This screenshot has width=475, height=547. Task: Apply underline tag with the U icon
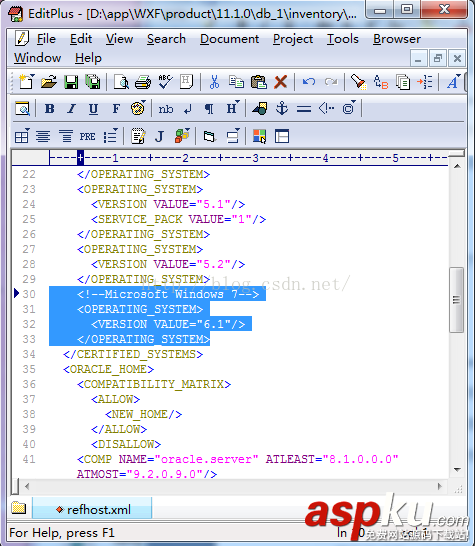93,109
